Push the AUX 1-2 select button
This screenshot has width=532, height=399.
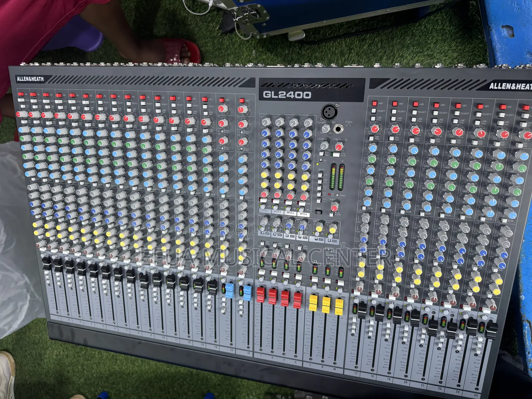click(x=320, y=188)
